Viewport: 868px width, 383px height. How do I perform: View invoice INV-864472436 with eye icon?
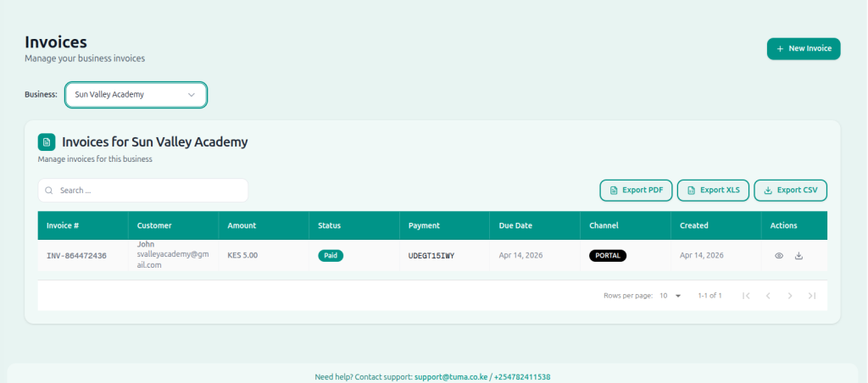click(779, 256)
